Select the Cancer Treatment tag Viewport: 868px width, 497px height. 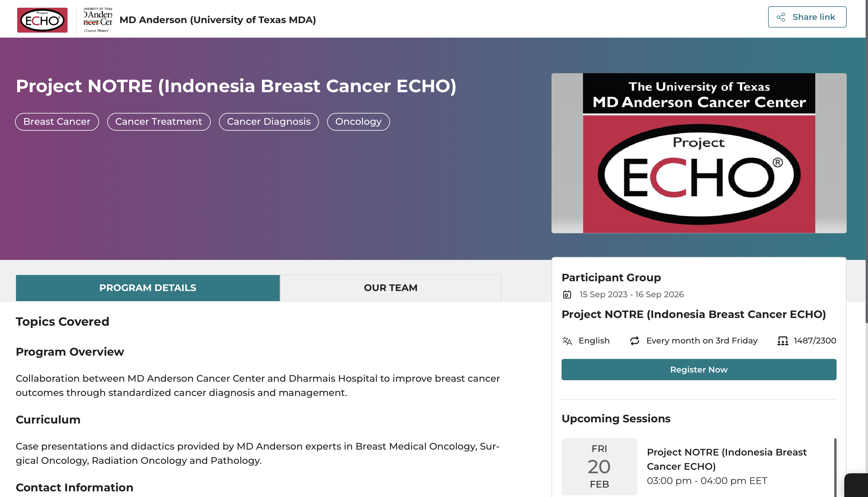point(159,122)
